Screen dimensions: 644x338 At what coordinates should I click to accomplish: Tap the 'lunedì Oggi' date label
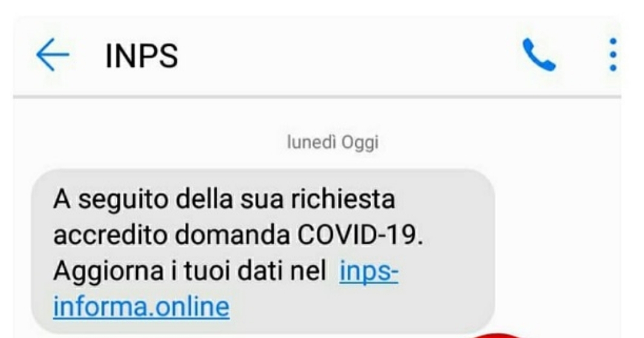333,143
